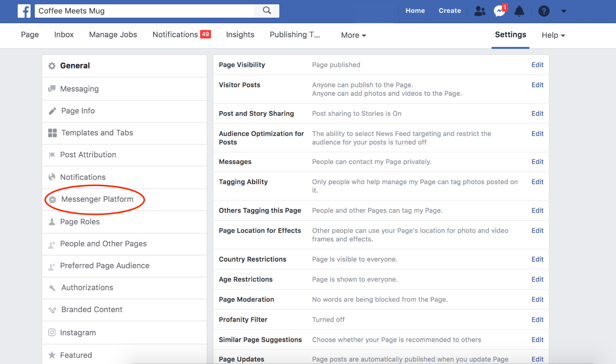Image resolution: width=616 pixels, height=364 pixels.
Task: Open Post Attribution settings
Action: 124,155
